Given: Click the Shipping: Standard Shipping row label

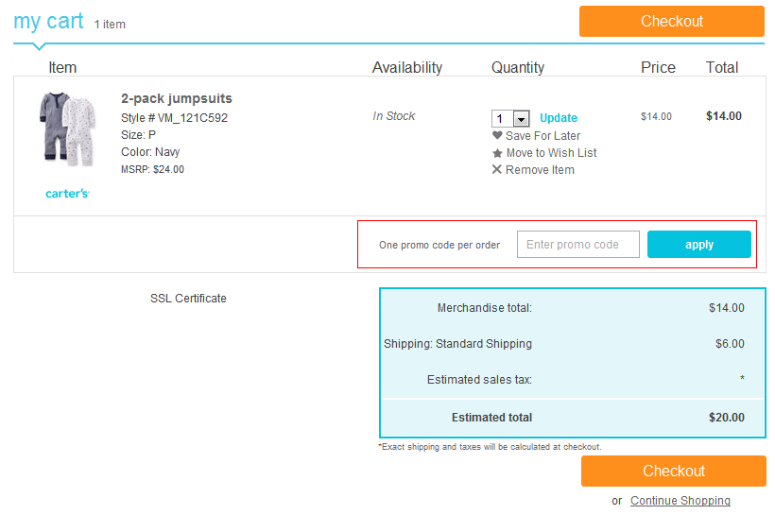Looking at the screenshot, I should tap(457, 344).
